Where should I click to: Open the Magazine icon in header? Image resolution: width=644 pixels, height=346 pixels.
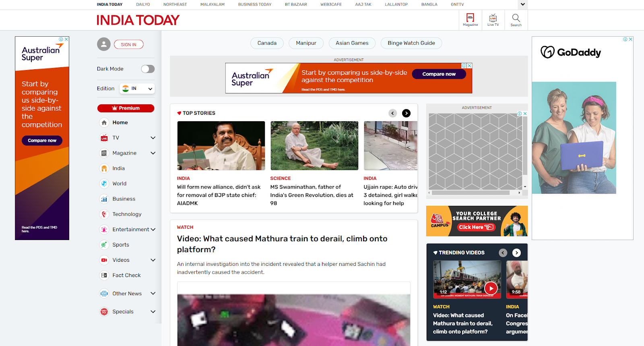click(x=470, y=20)
